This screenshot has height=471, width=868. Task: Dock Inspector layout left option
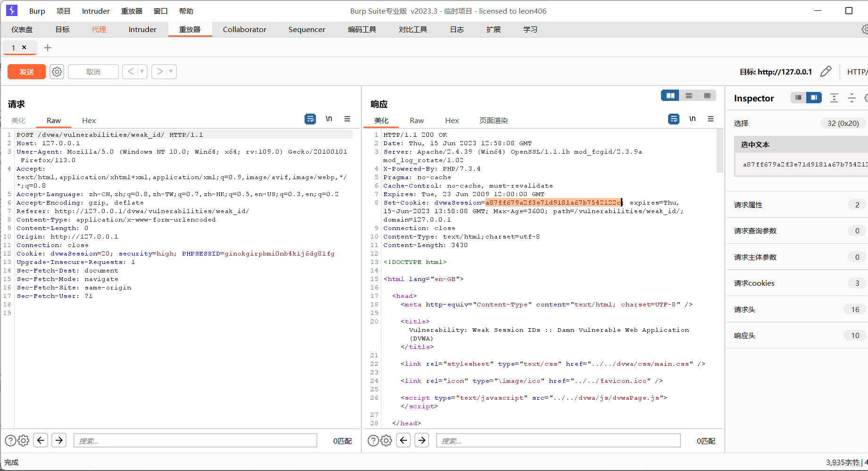point(798,98)
